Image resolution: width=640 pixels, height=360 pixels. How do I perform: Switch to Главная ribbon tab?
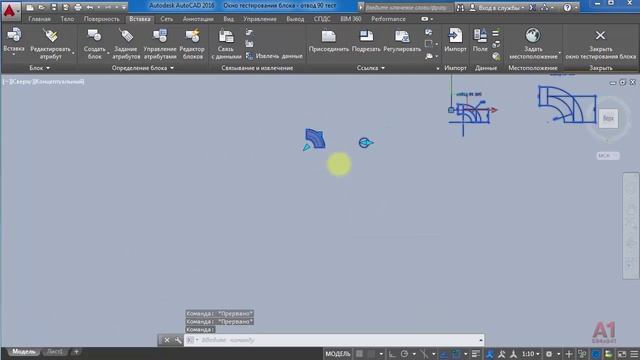[40, 19]
